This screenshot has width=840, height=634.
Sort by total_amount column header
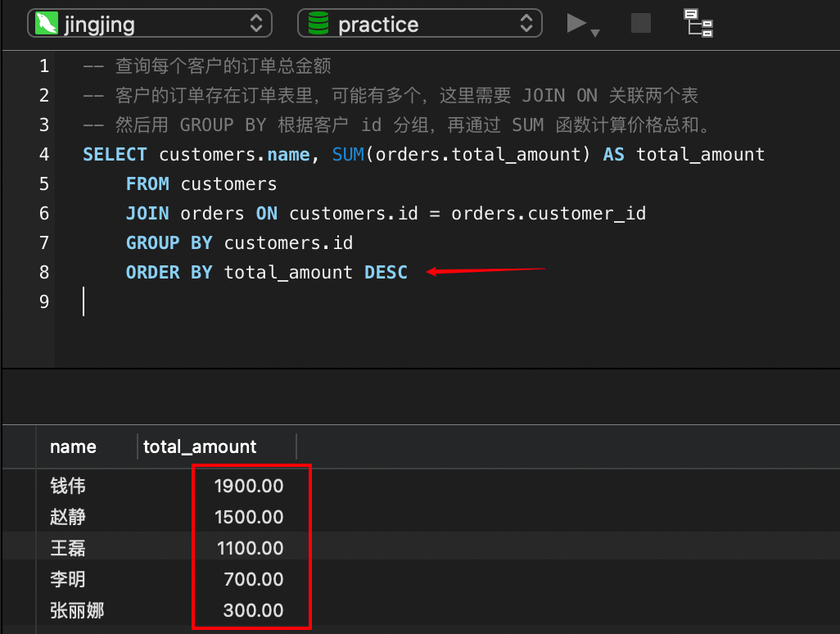[200, 446]
